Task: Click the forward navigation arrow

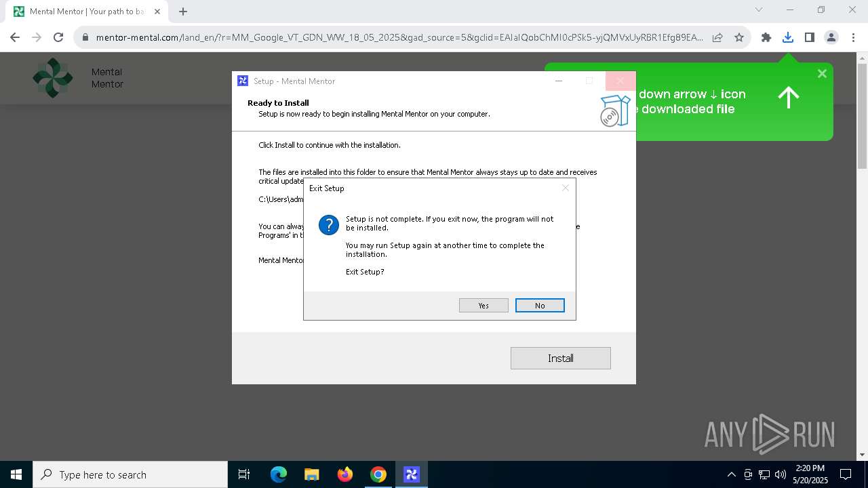Action: [x=37, y=37]
